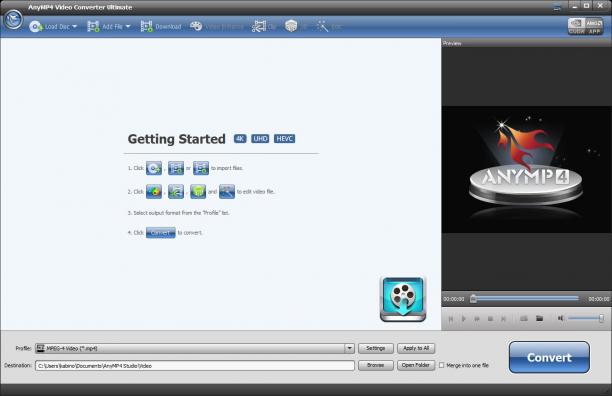Click the NVIDIA CUDA acceleration badge
Screen dimensions: 612x396
click(576, 26)
